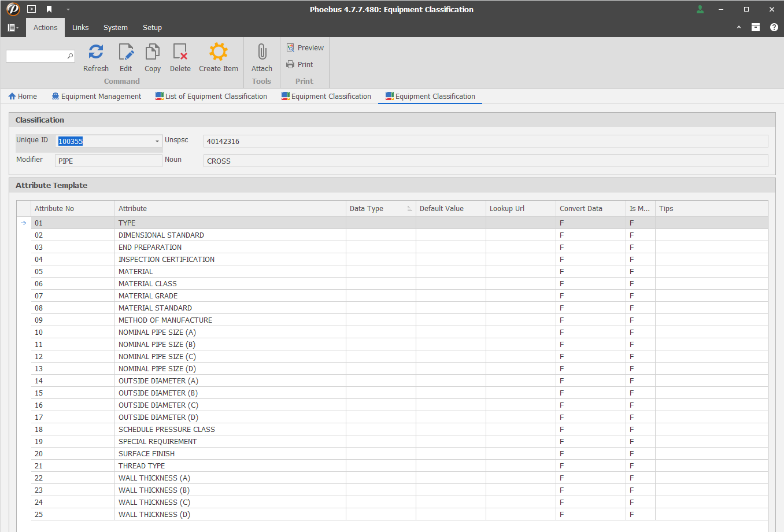Click the Print button
Screen dimensions: 784x532
[300, 65]
